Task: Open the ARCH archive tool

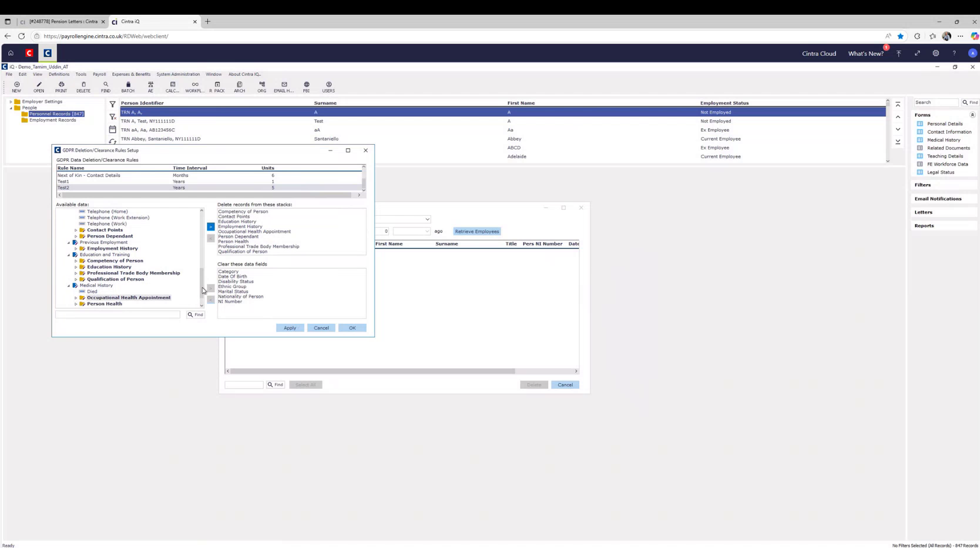Action: click(x=240, y=87)
